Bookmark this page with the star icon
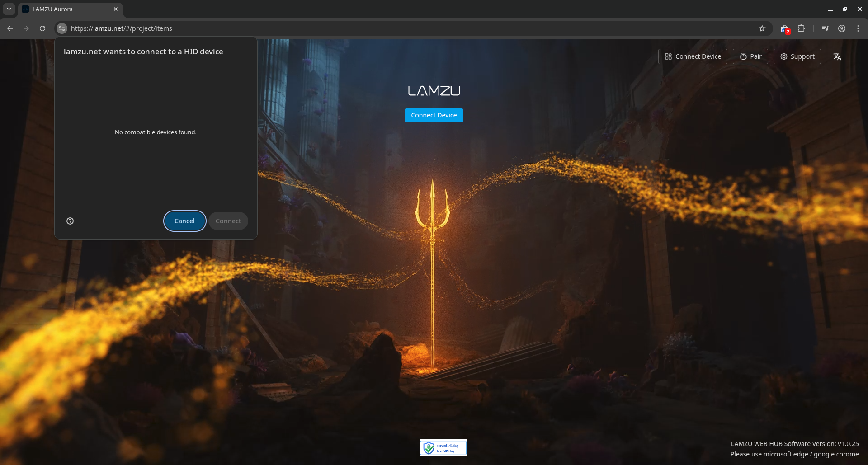Image resolution: width=868 pixels, height=465 pixels. click(x=763, y=28)
